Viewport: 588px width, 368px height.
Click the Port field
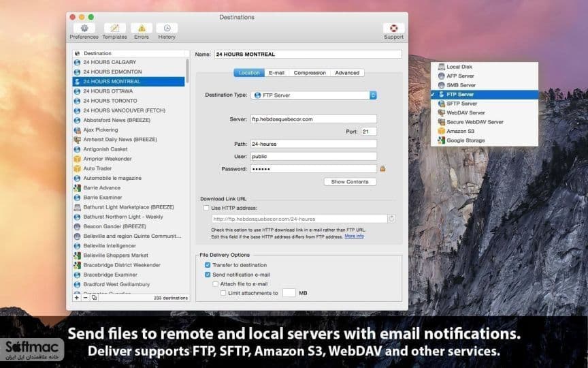[369, 132]
